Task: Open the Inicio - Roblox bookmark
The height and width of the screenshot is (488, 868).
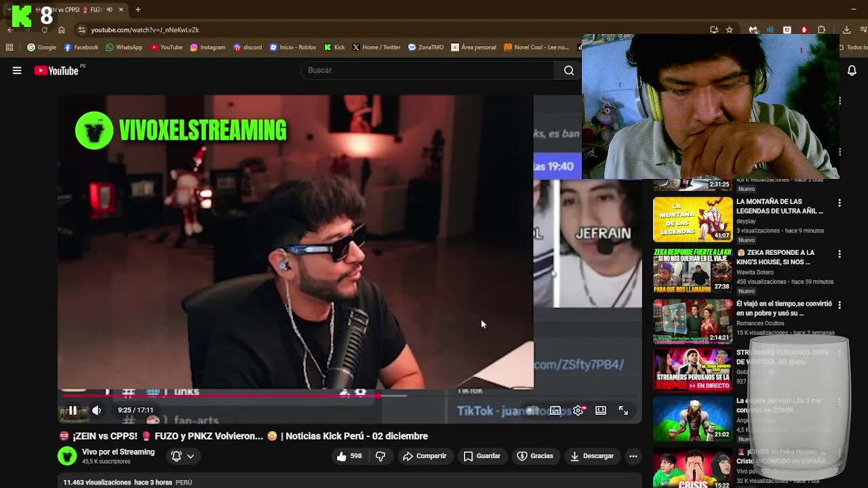Action: (x=293, y=47)
